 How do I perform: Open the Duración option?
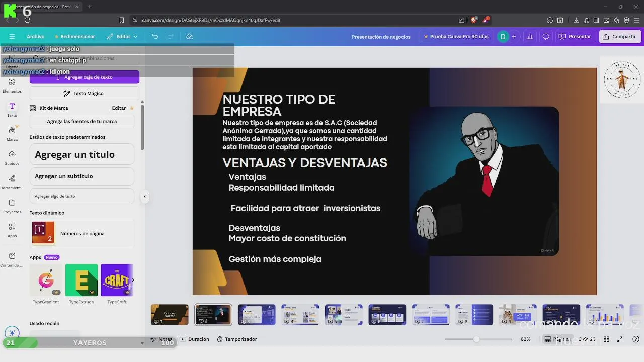(194, 339)
